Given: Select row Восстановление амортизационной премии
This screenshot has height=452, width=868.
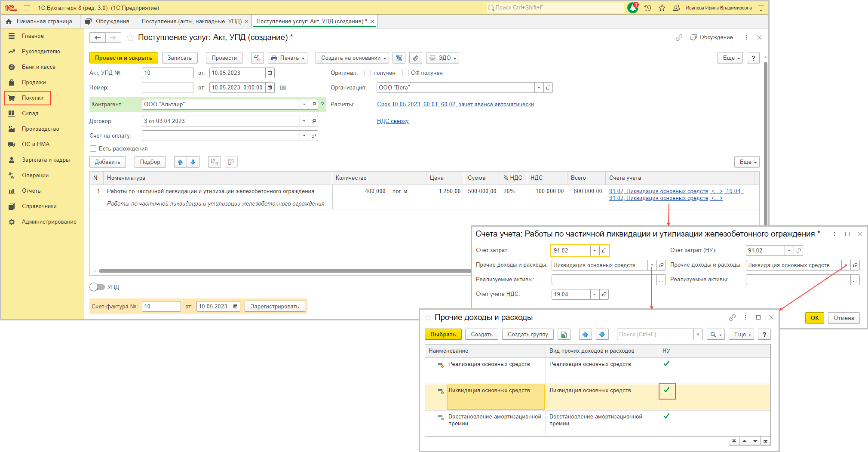Looking at the screenshot, I should click(x=598, y=423).
